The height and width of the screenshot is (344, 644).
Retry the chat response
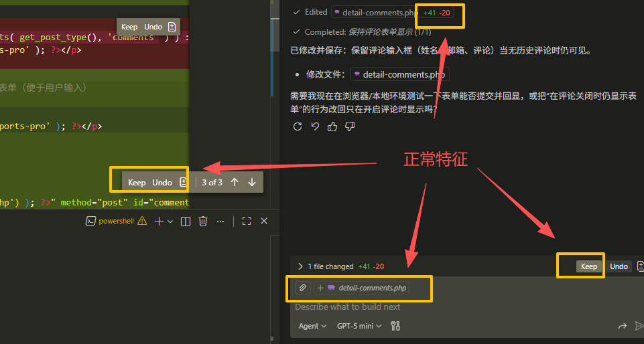298,126
